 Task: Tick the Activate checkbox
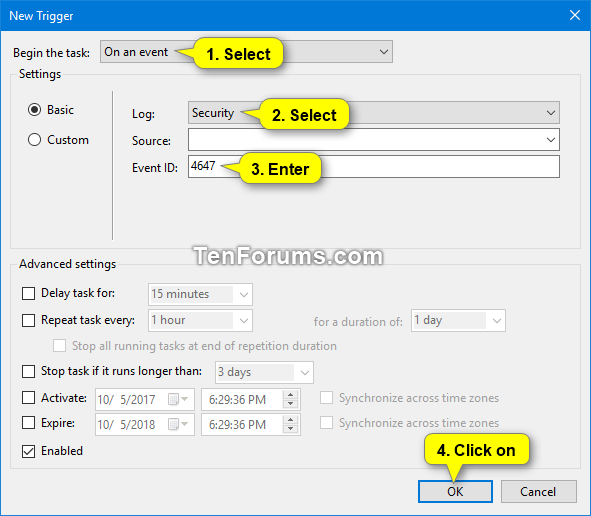tap(28, 398)
